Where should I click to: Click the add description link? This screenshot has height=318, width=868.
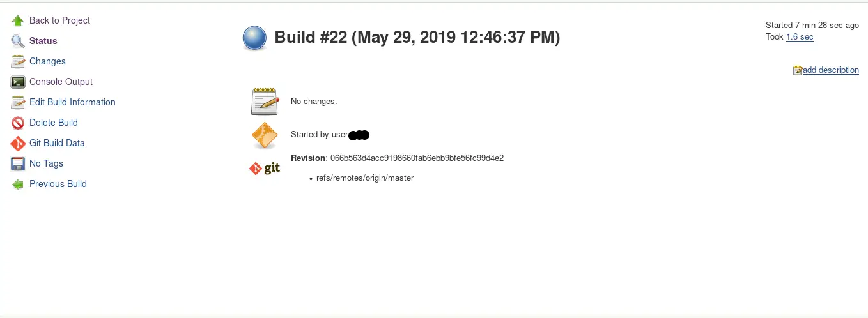pos(830,70)
